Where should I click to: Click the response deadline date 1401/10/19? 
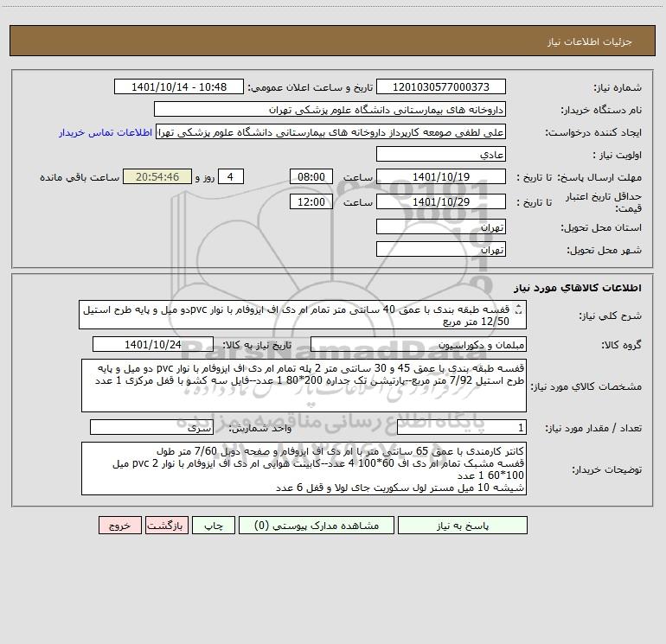pos(441,176)
